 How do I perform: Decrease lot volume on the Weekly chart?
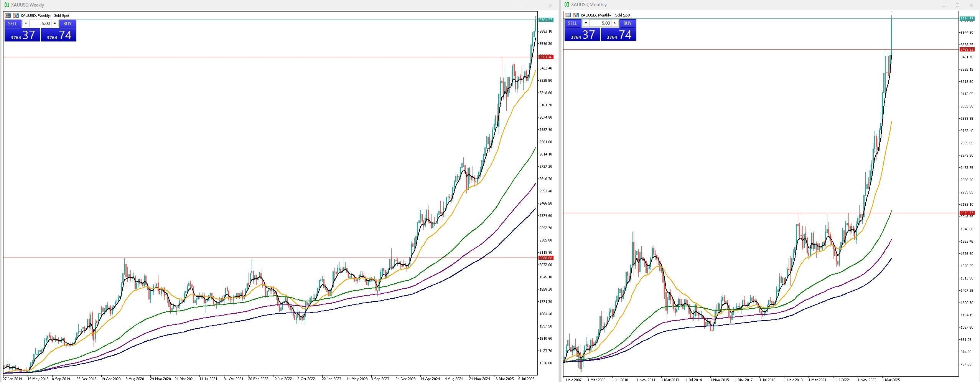(x=26, y=23)
